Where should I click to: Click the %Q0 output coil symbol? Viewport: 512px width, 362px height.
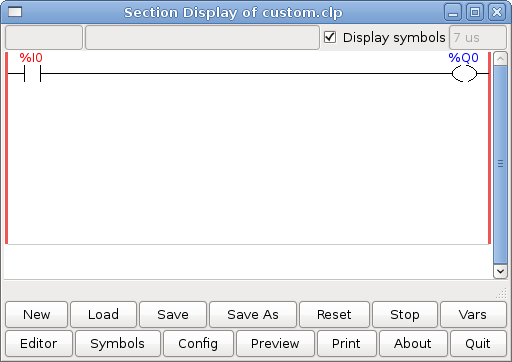[x=464, y=74]
